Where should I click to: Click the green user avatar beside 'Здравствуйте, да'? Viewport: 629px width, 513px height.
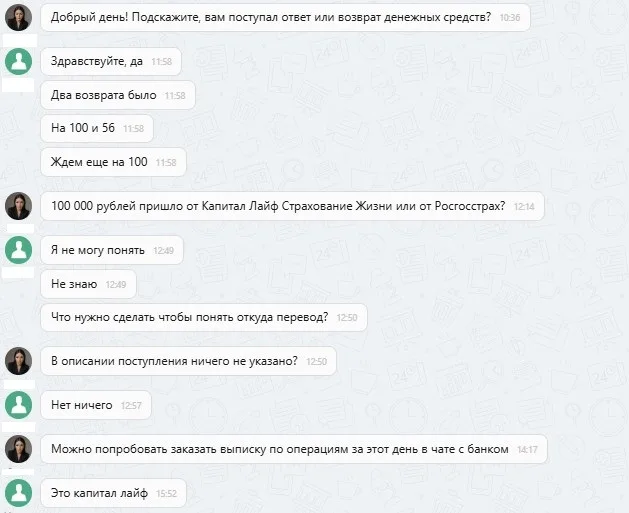tap(18, 61)
